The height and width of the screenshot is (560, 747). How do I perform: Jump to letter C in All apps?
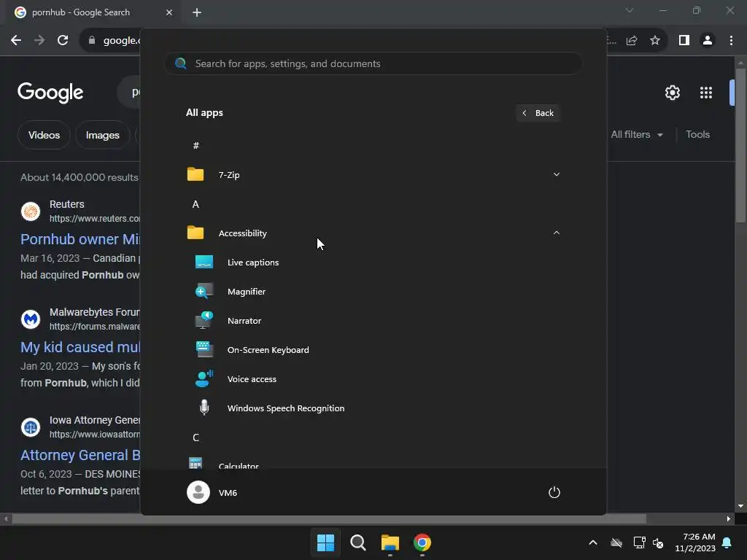coord(196,437)
